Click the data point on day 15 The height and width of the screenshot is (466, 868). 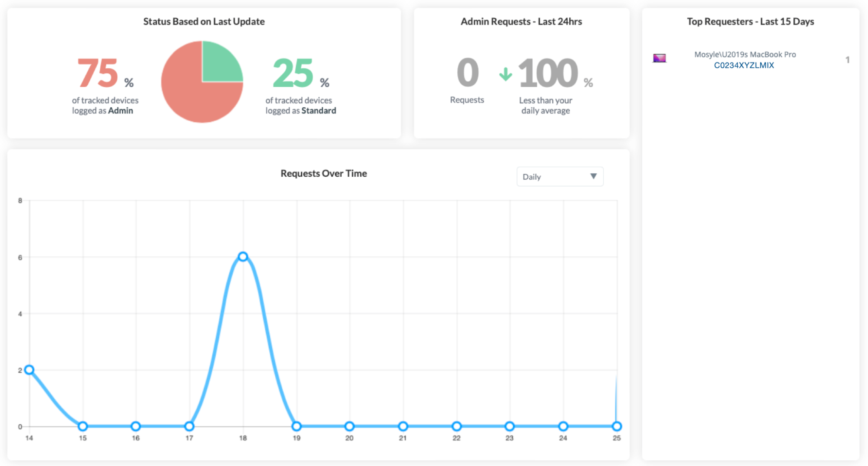83,426
